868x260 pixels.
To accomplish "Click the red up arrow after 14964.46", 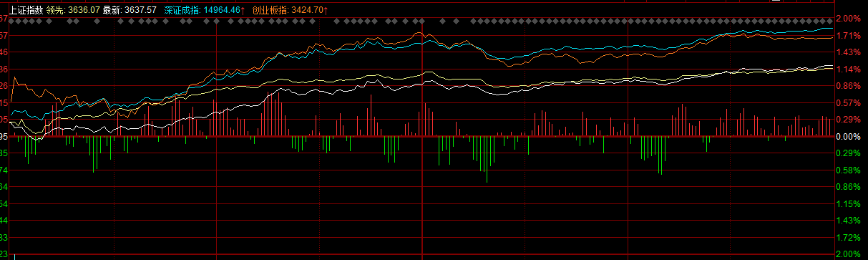I will (x=242, y=10).
